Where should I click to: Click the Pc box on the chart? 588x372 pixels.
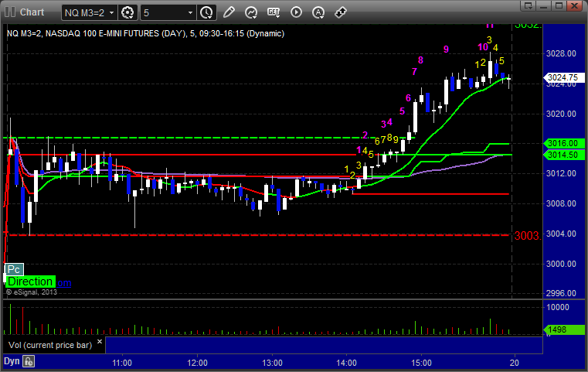(x=14, y=269)
